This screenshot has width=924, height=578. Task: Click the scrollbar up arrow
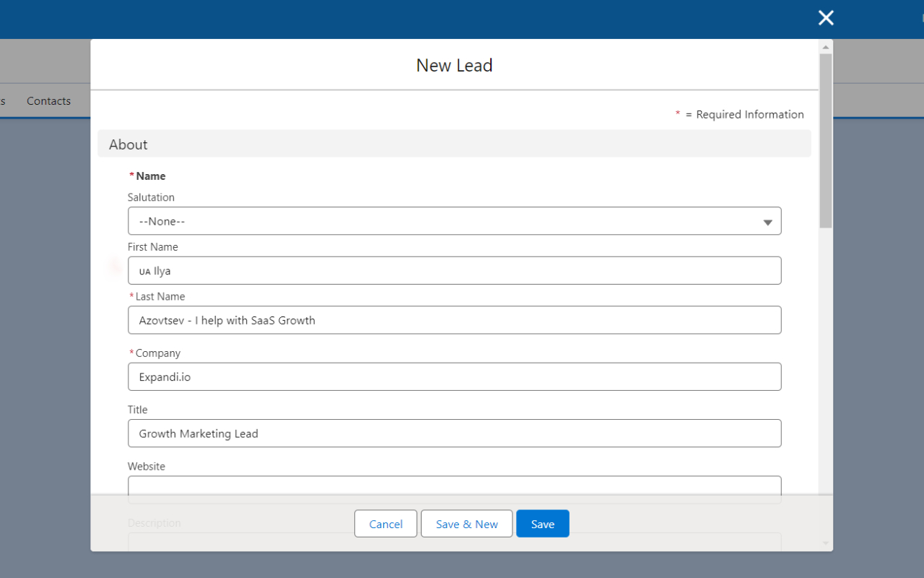[824, 46]
